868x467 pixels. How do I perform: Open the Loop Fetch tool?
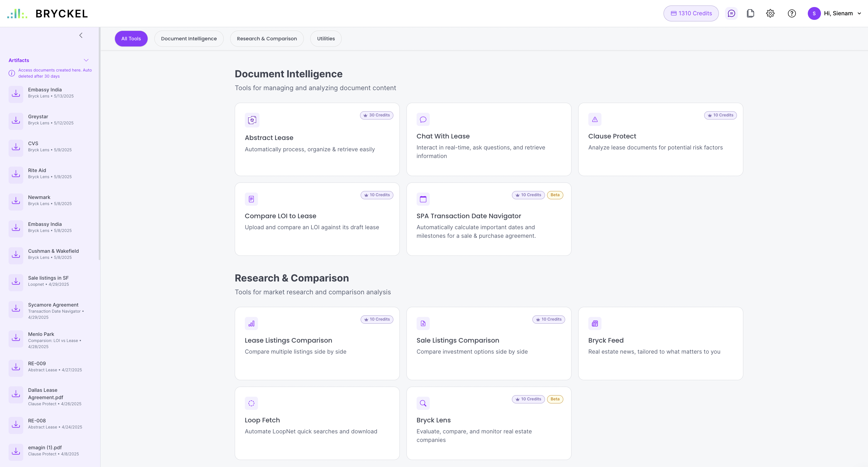pyautogui.click(x=317, y=423)
